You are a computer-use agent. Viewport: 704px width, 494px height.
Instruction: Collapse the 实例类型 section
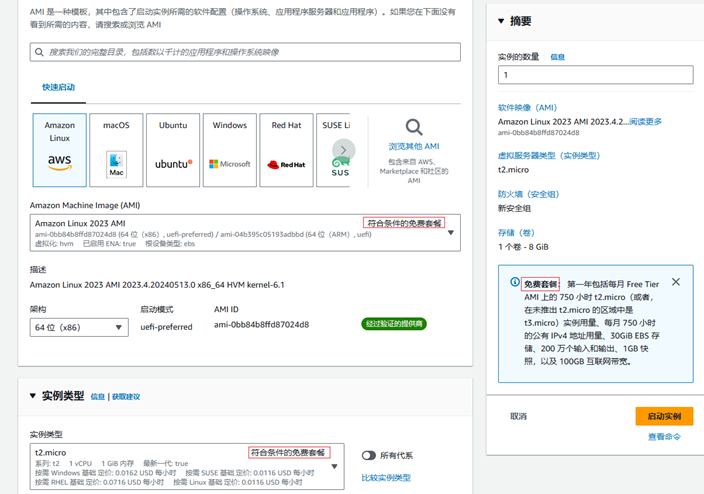33,396
